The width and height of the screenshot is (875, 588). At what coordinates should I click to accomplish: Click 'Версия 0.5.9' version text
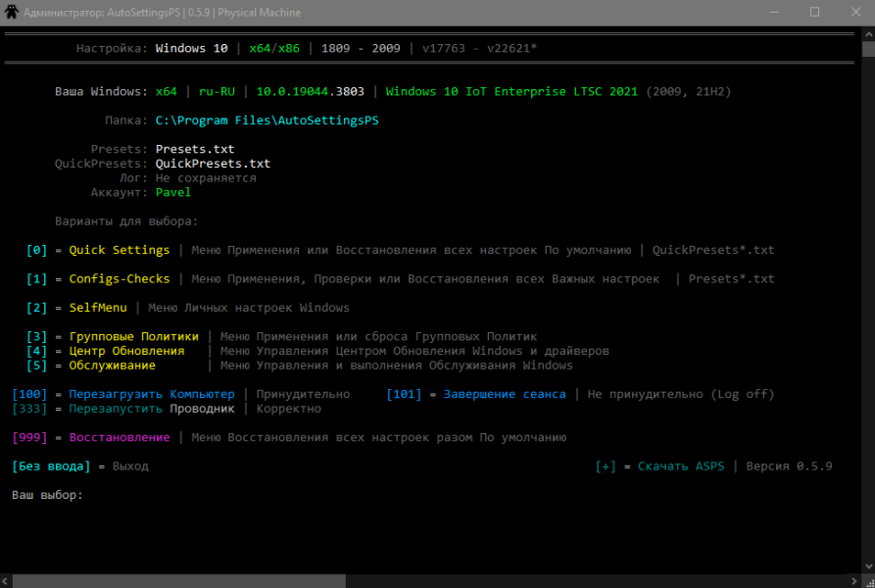coord(789,466)
